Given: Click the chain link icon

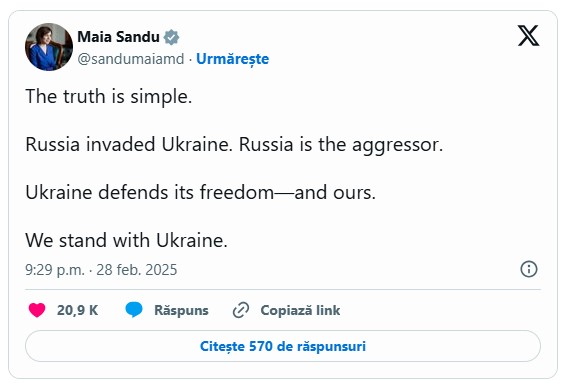Looking at the screenshot, I should 241,310.
